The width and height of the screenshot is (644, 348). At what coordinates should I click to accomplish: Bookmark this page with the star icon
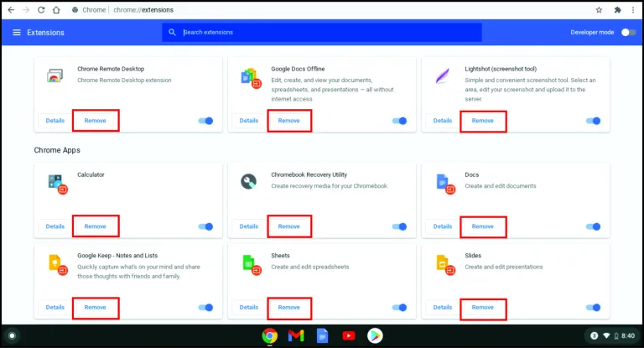[599, 10]
